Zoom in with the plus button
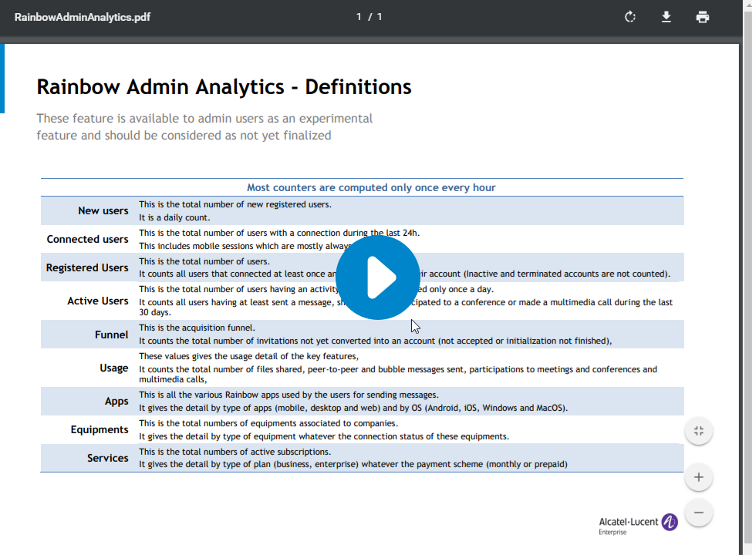The height and width of the screenshot is (555, 756). (x=699, y=477)
